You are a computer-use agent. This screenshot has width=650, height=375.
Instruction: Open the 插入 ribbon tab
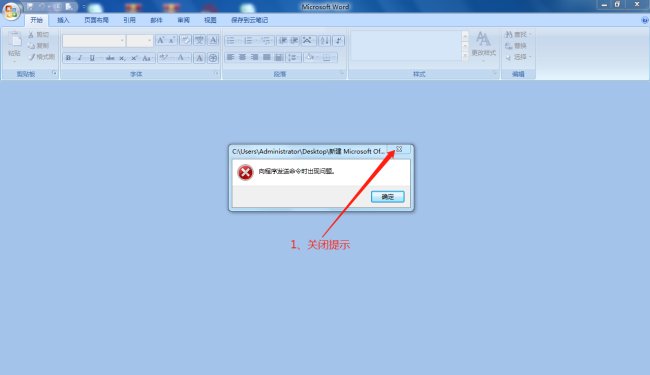[63, 20]
